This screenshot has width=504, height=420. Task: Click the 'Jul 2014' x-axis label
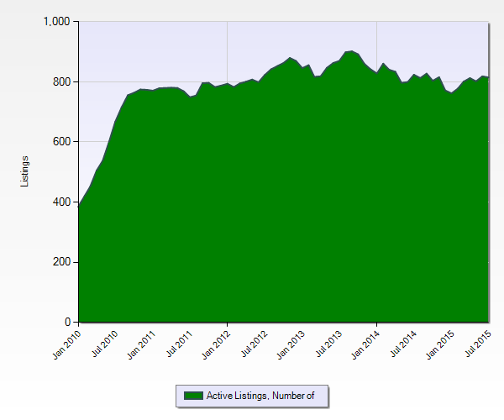point(403,344)
